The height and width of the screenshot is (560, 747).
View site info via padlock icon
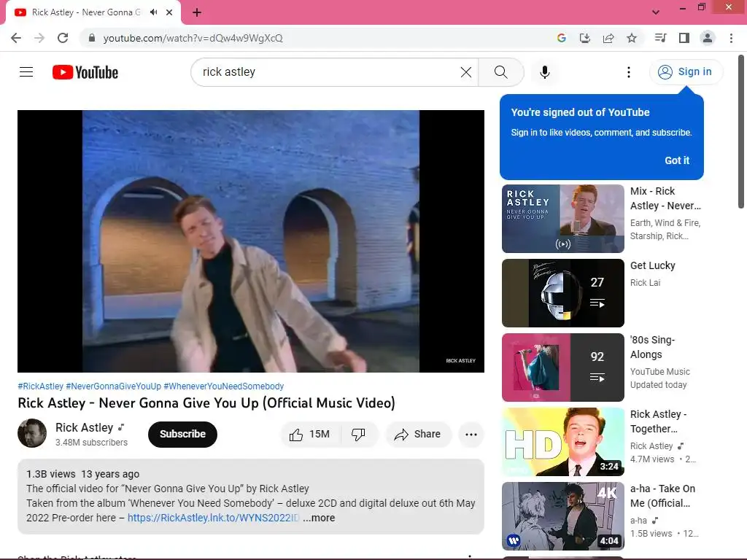click(92, 38)
